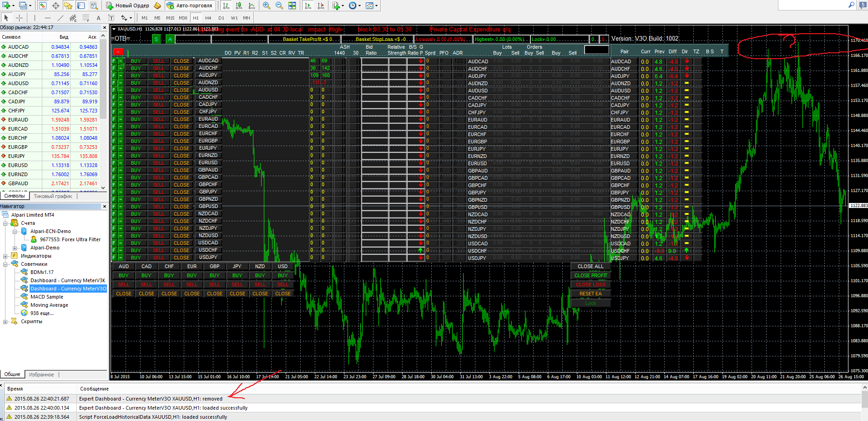The image size is (868, 421).
Task: Select the cursor arrow tool
Action: [x=6, y=18]
